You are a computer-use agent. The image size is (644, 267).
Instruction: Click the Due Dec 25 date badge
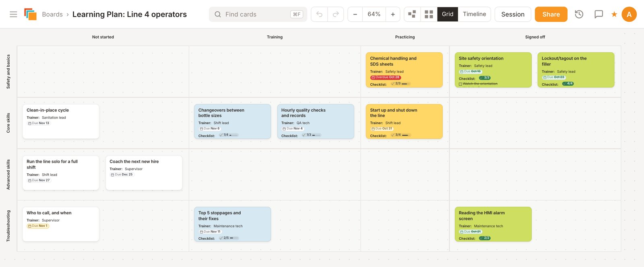122,175
